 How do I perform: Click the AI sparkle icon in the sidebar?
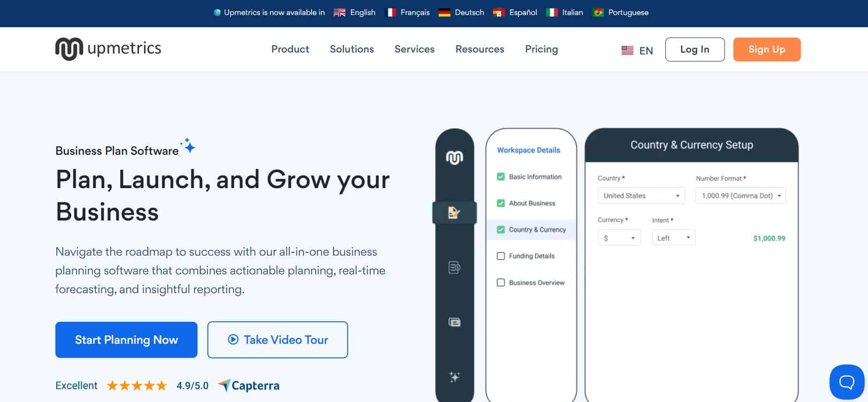454,377
